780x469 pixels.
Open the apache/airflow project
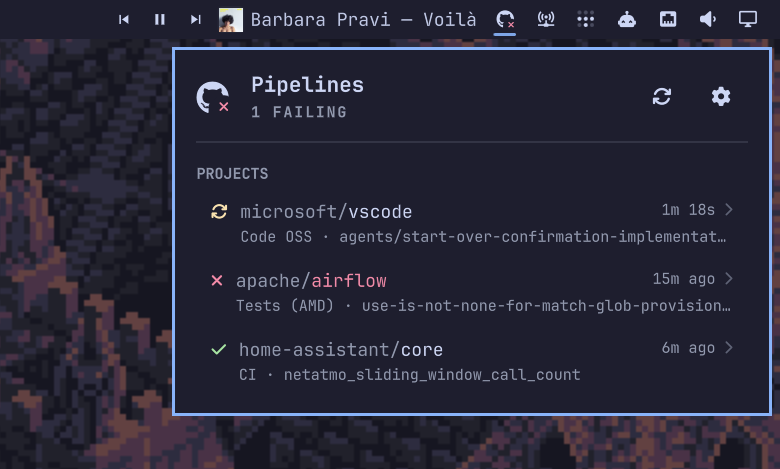point(472,292)
